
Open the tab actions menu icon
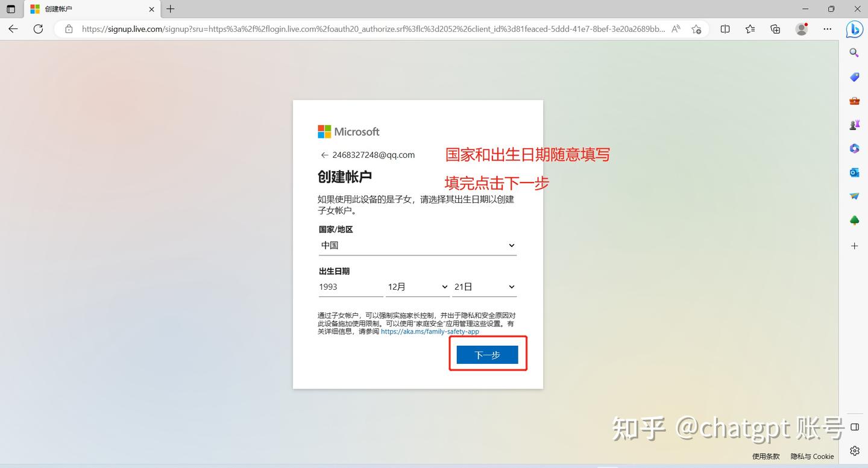pyautogui.click(x=11, y=9)
